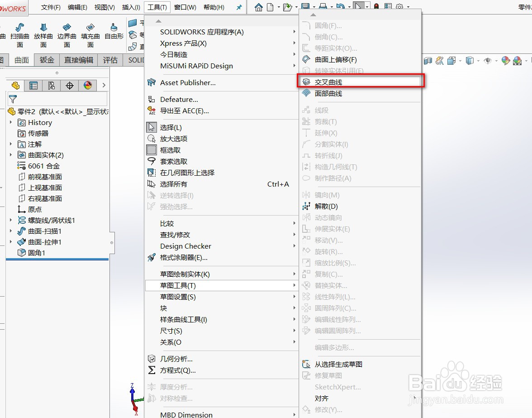Click the chevron to show more manager tabs

104,86
